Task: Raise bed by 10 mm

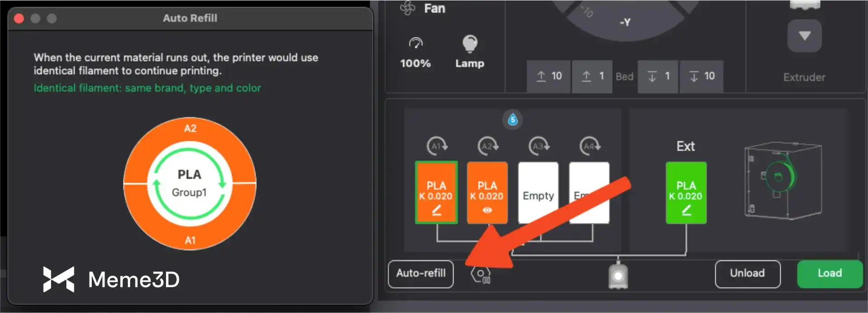Action: click(549, 76)
